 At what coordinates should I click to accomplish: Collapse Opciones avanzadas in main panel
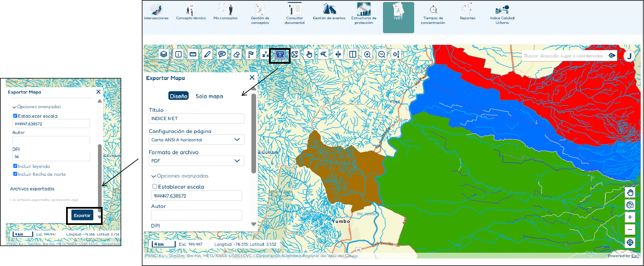pyautogui.click(x=180, y=176)
